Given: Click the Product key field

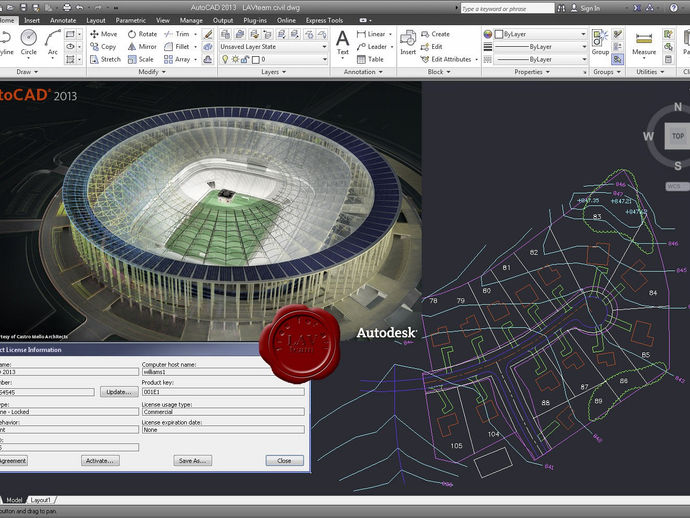Looking at the screenshot, I should coord(223,392).
